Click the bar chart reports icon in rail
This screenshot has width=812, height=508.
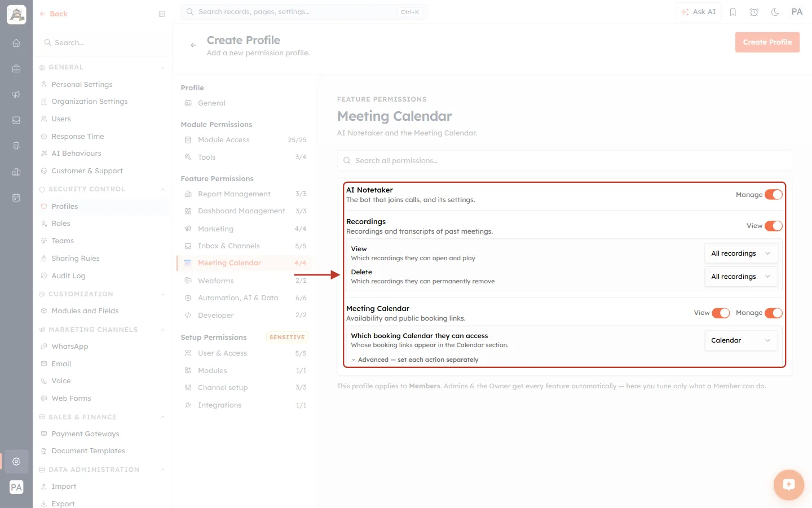pos(16,172)
